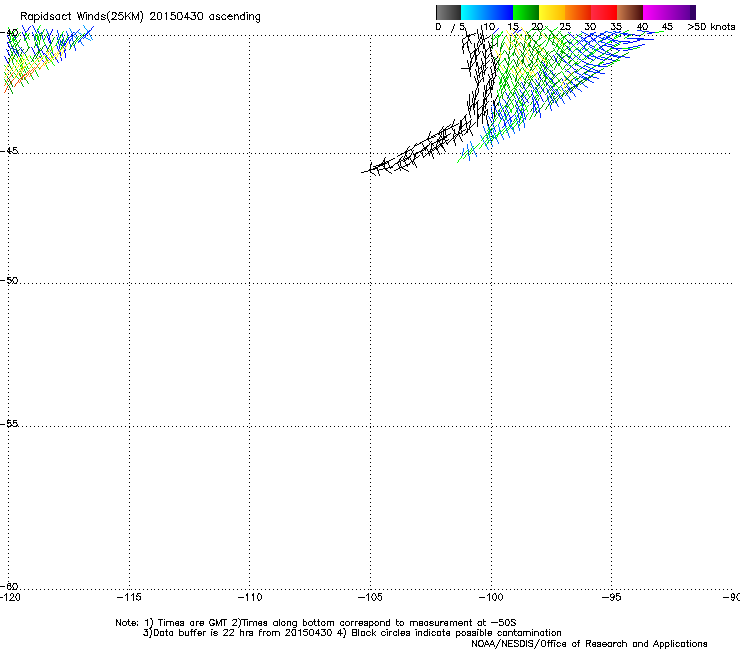Click the note 'Data buffer is 22 hrs' line

point(352,633)
